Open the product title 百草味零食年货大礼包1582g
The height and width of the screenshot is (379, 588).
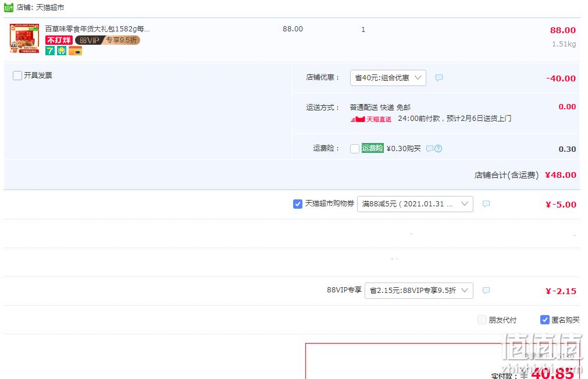click(x=97, y=29)
